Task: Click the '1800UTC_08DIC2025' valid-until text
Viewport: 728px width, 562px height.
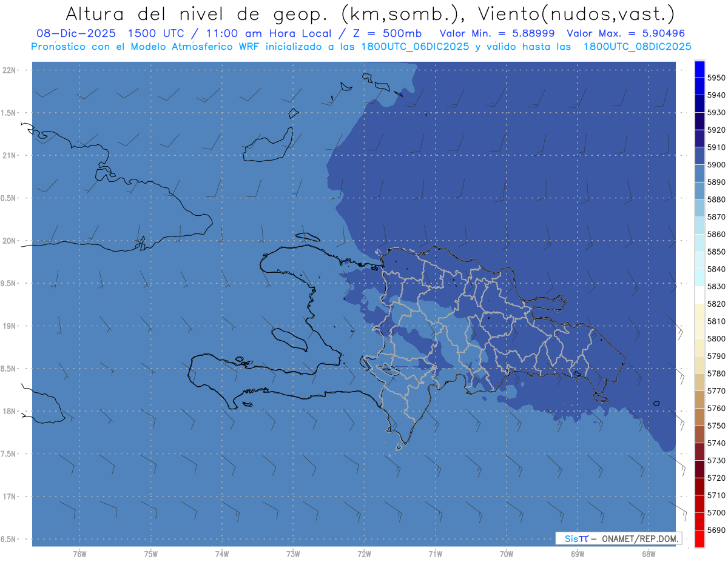Action: coord(637,47)
